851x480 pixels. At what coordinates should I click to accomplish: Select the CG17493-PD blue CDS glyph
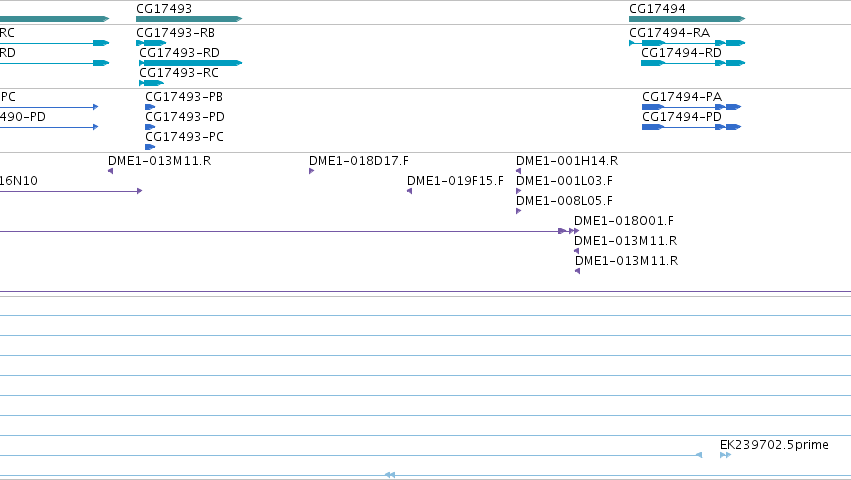[150, 127]
